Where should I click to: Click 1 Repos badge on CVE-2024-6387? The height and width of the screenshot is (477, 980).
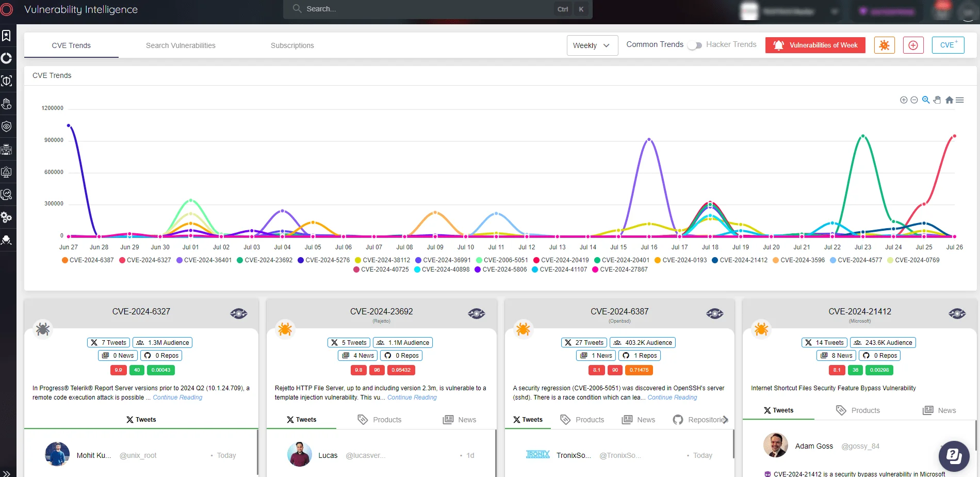pos(640,356)
